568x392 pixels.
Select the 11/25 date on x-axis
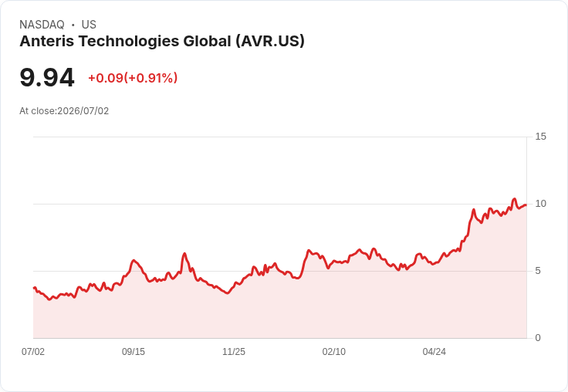click(234, 352)
